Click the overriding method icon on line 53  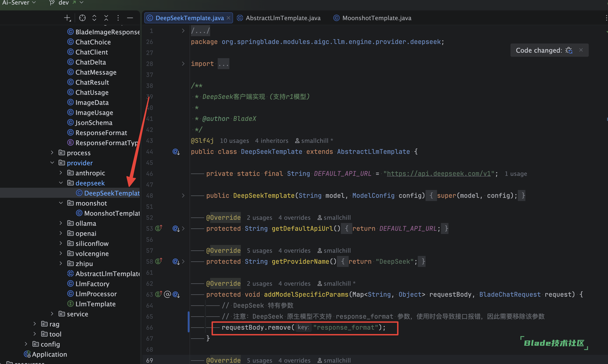click(x=159, y=228)
